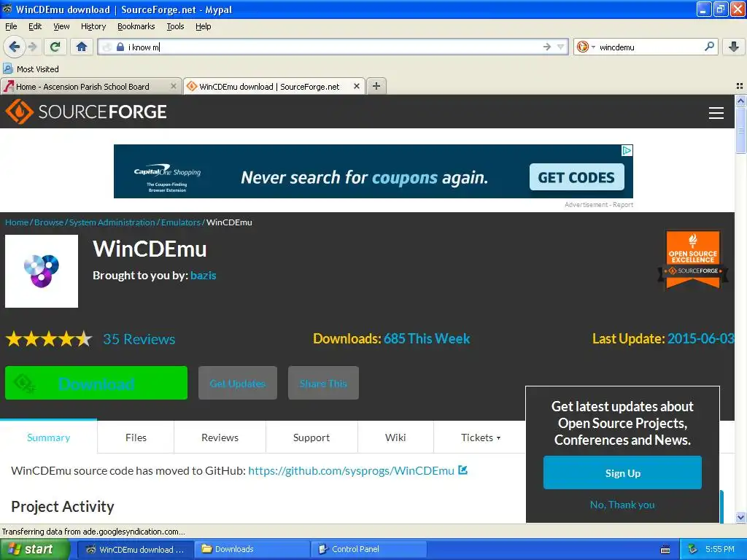Click the Home breadcrumb link
Screen dimensions: 747x560
click(17, 222)
